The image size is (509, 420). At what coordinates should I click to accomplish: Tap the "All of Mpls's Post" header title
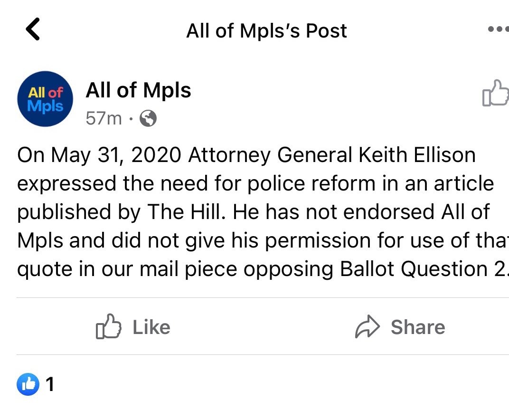(266, 31)
